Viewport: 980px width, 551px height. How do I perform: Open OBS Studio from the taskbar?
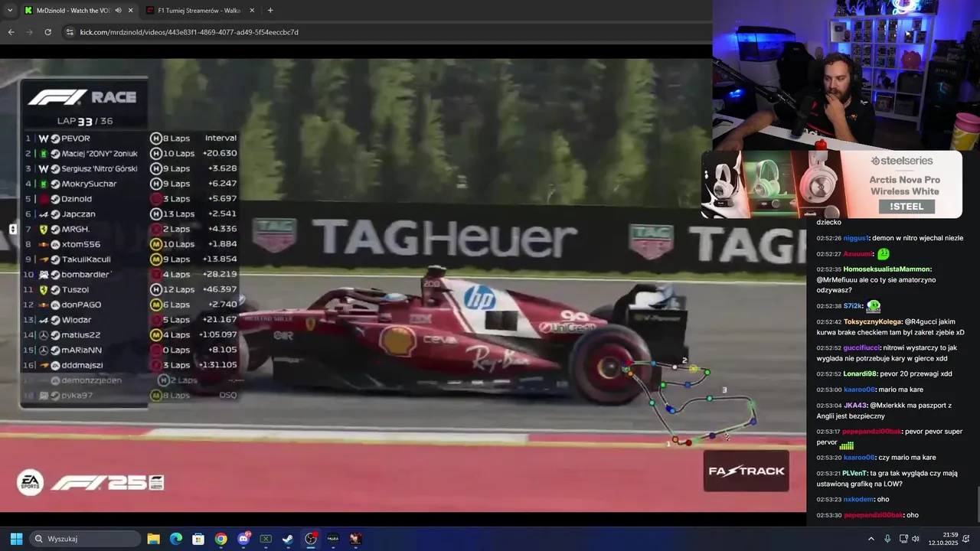point(311,539)
